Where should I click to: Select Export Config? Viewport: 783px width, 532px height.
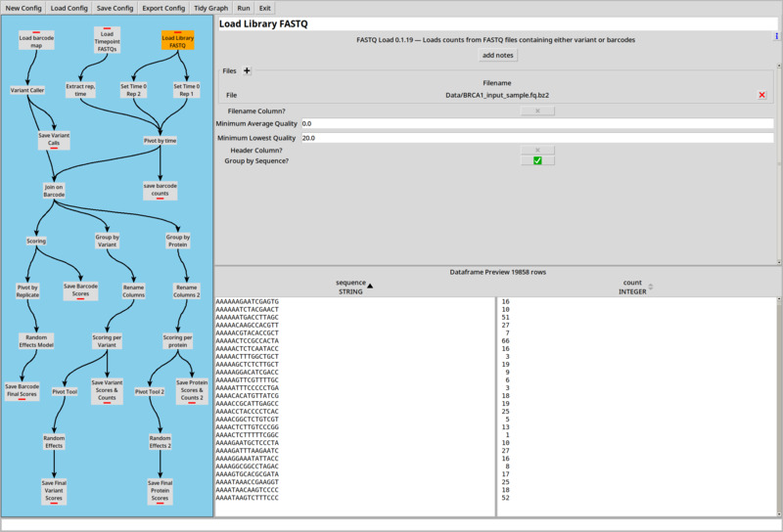[x=163, y=8]
